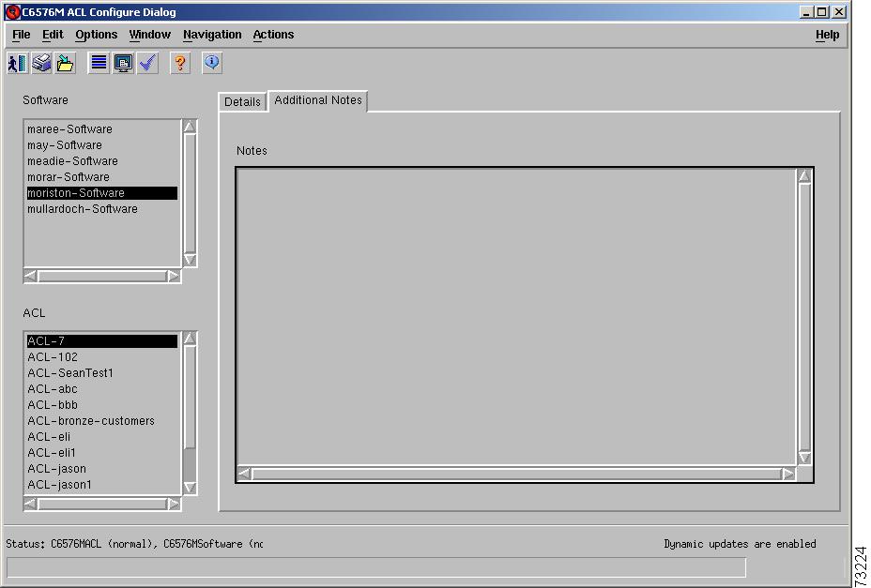This screenshot has height=588, width=871.
Task: Open the Actions menu
Action: tap(273, 35)
